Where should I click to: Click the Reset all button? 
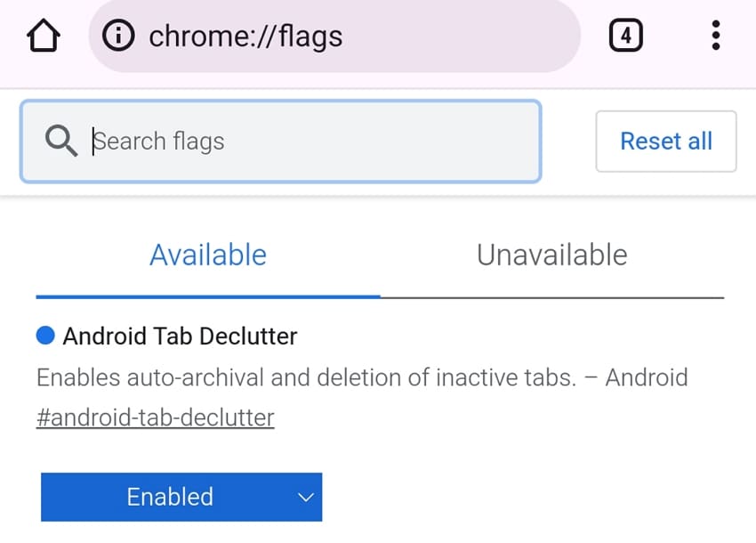pyautogui.click(x=665, y=141)
